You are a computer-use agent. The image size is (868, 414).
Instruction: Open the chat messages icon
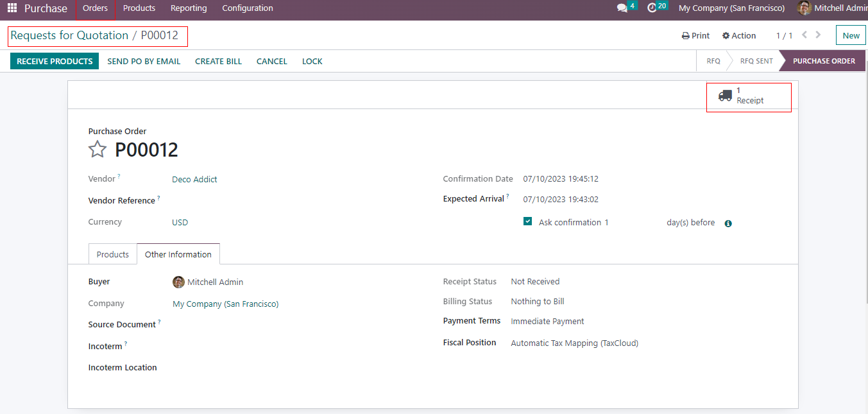point(622,8)
